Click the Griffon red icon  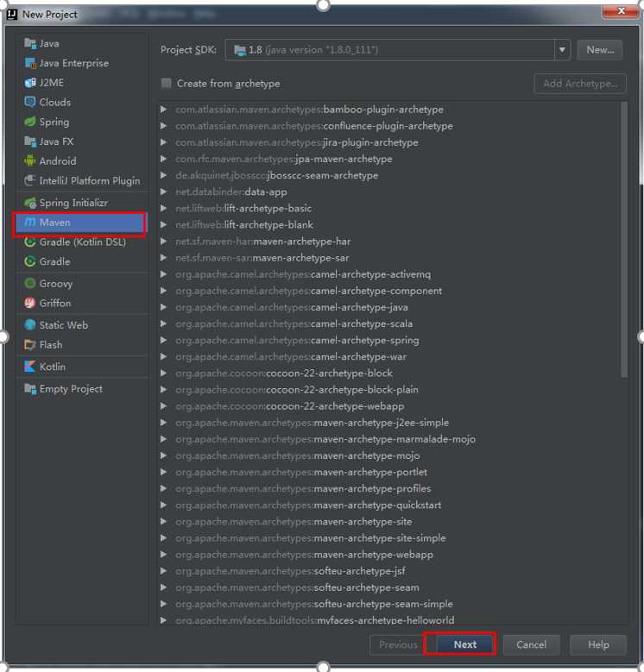pyautogui.click(x=30, y=303)
